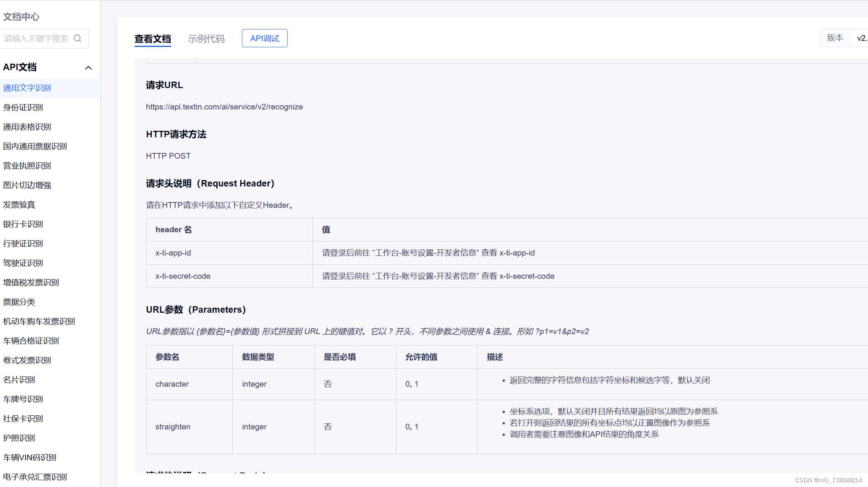Click the keyword search input field

36,39
